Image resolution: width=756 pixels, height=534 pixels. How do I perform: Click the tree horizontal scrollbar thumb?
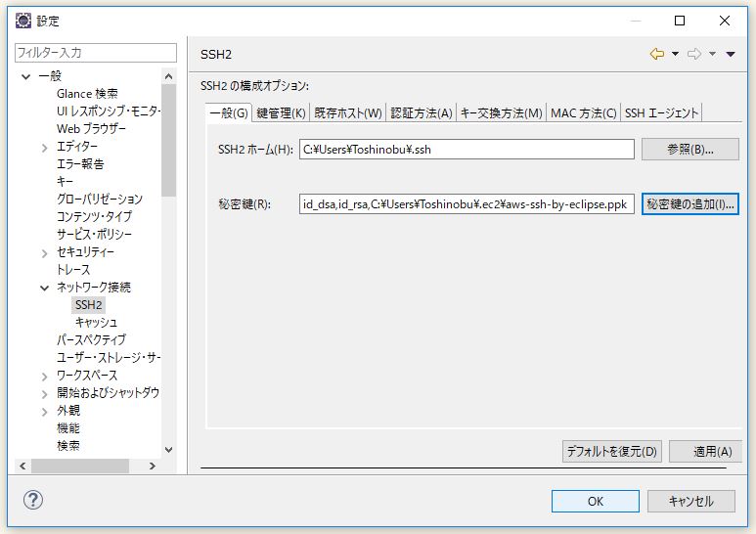pyautogui.click(x=80, y=467)
